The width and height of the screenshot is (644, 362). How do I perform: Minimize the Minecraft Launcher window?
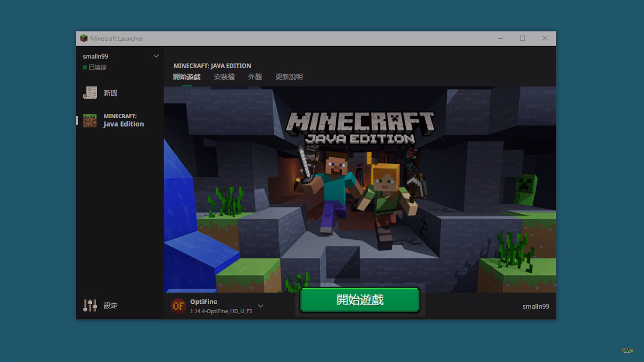[500, 38]
